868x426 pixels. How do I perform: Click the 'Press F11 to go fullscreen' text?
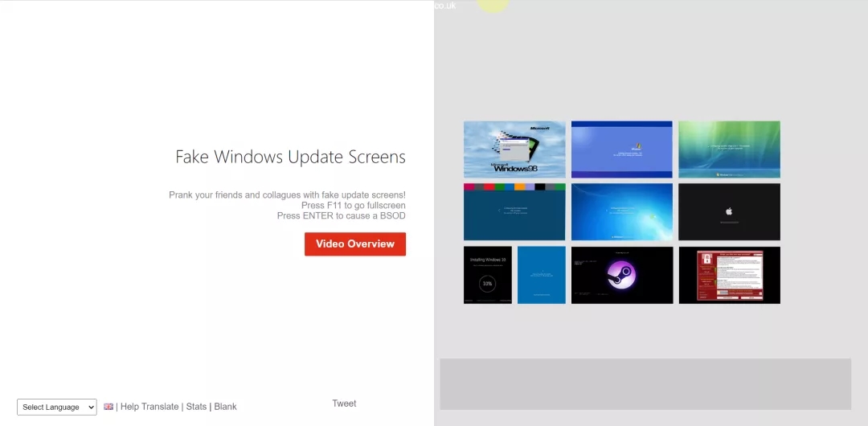(x=353, y=206)
